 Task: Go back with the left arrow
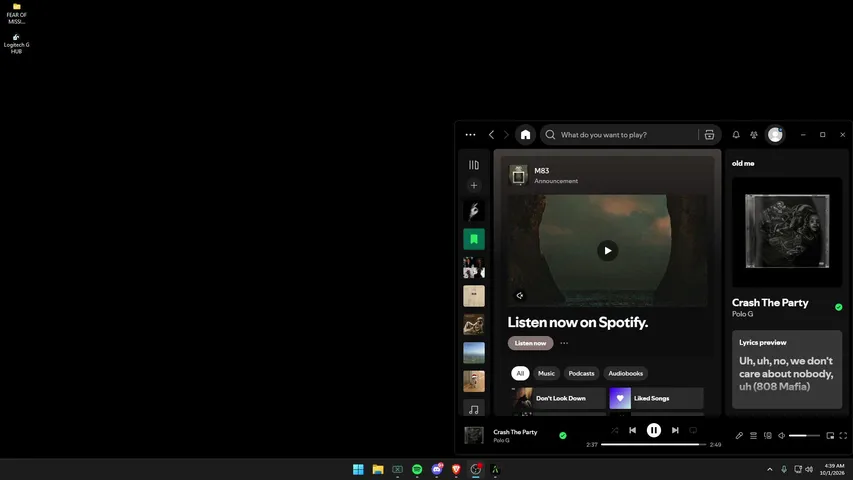pyautogui.click(x=491, y=134)
